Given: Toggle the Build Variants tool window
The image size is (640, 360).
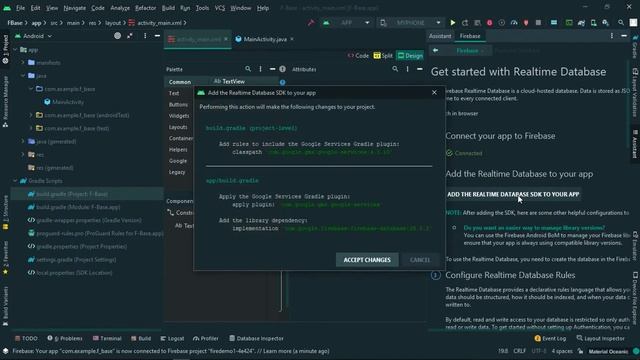Looking at the screenshot, I should pyautogui.click(x=5, y=306).
